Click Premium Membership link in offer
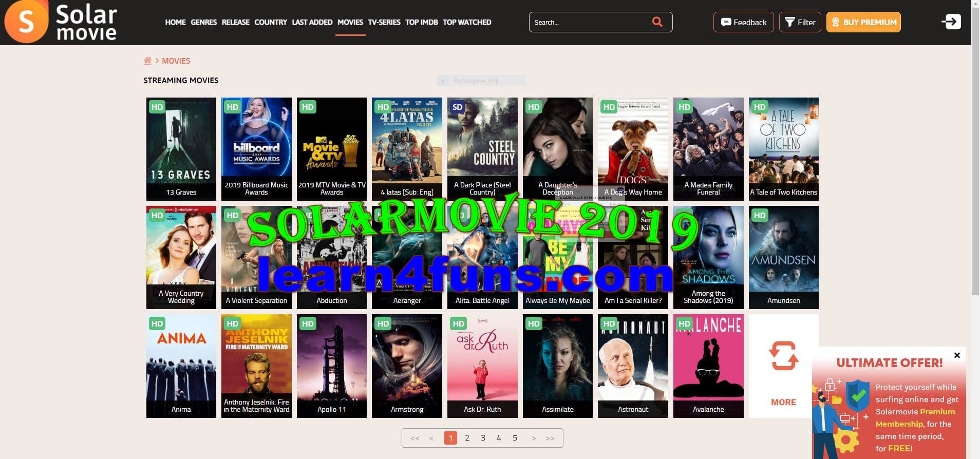The width and height of the screenshot is (980, 459). 915,417
